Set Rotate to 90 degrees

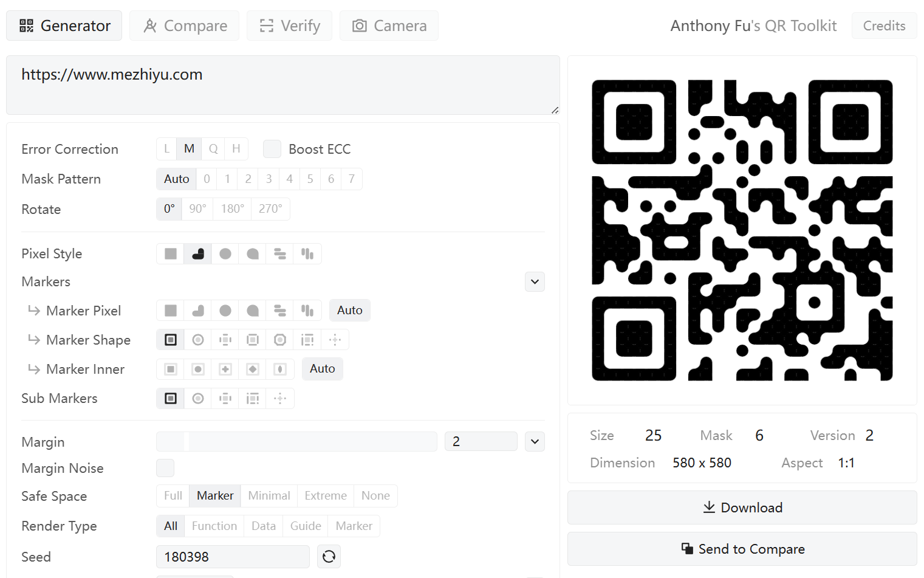point(197,209)
